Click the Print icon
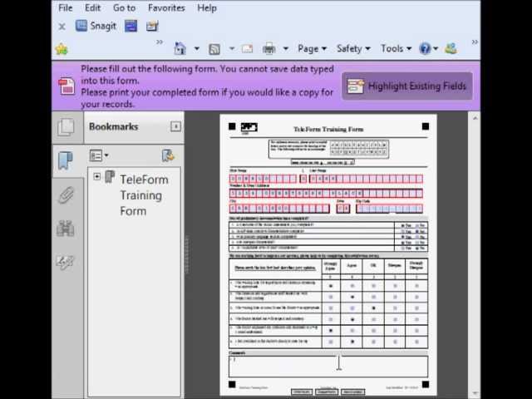The image size is (532, 399). [x=269, y=49]
